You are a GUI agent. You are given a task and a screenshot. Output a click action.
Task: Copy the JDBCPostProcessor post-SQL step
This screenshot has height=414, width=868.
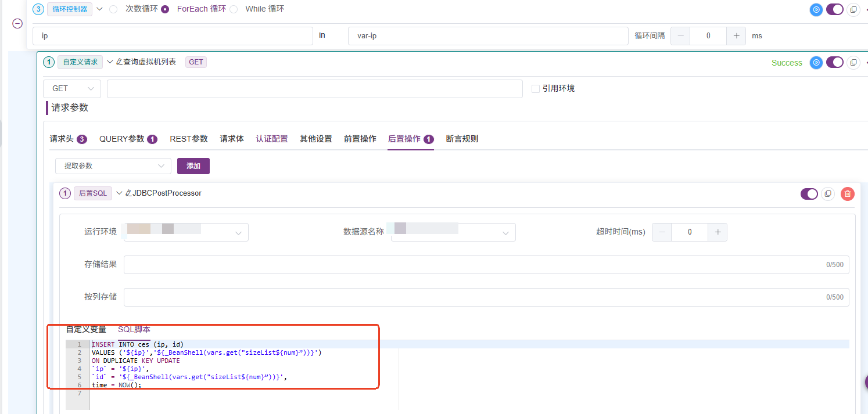[828, 194]
